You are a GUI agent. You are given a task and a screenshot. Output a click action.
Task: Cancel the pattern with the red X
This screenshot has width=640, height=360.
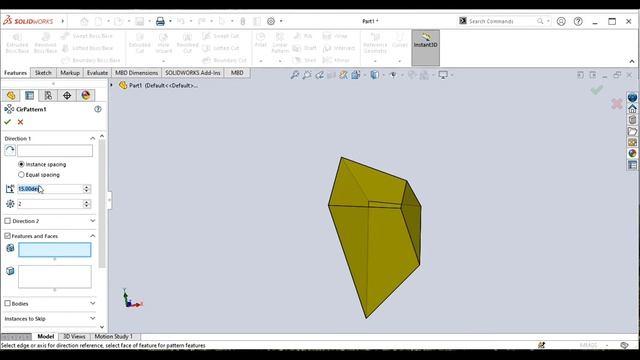(x=20, y=122)
